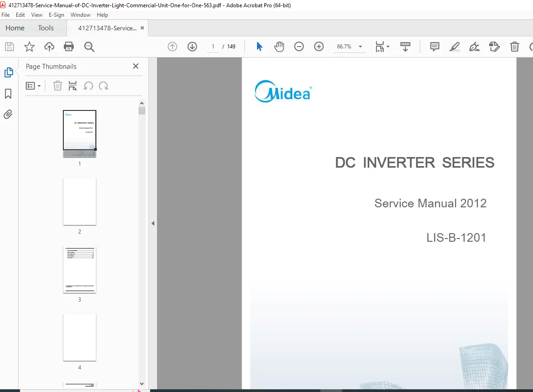Image resolution: width=533 pixels, height=392 pixels.
Task: Open the E-Sign menu
Action: 57,15
